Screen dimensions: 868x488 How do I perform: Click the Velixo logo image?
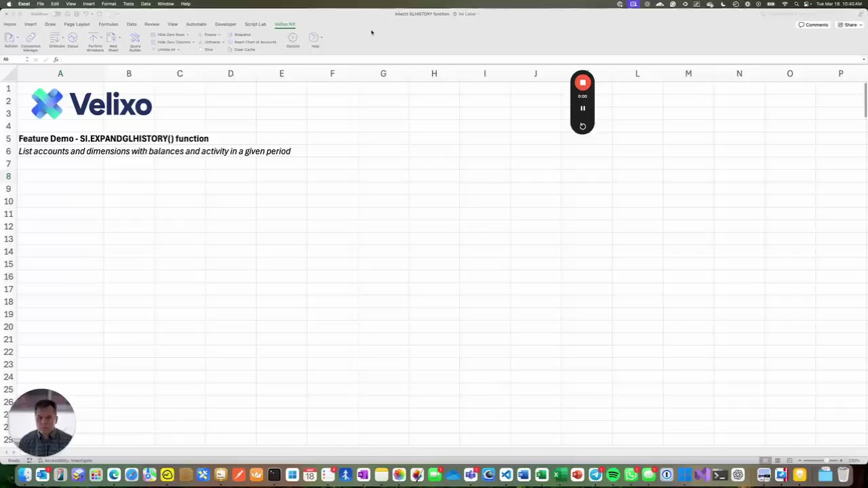pyautogui.click(x=92, y=104)
